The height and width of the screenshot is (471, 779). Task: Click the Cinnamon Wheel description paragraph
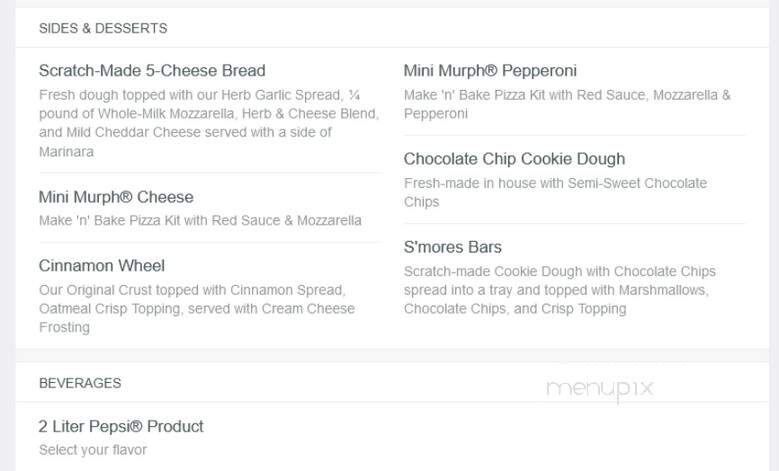197,309
